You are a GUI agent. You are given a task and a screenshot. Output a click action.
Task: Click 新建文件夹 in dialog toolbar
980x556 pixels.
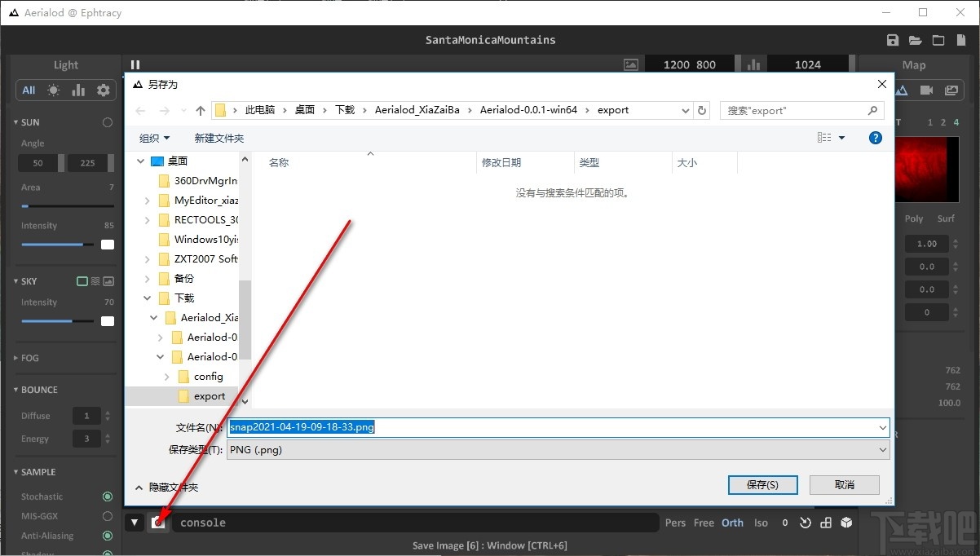219,138
